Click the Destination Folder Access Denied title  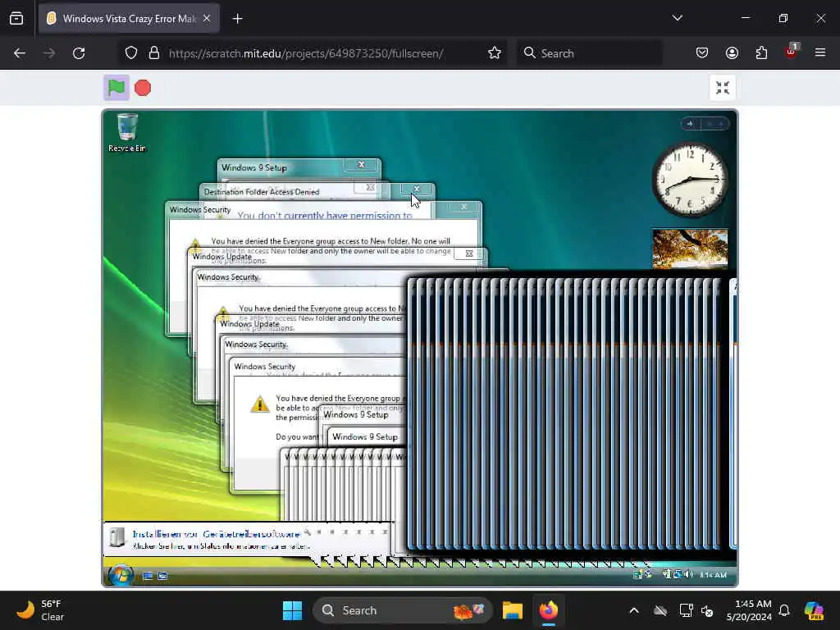coord(262,192)
